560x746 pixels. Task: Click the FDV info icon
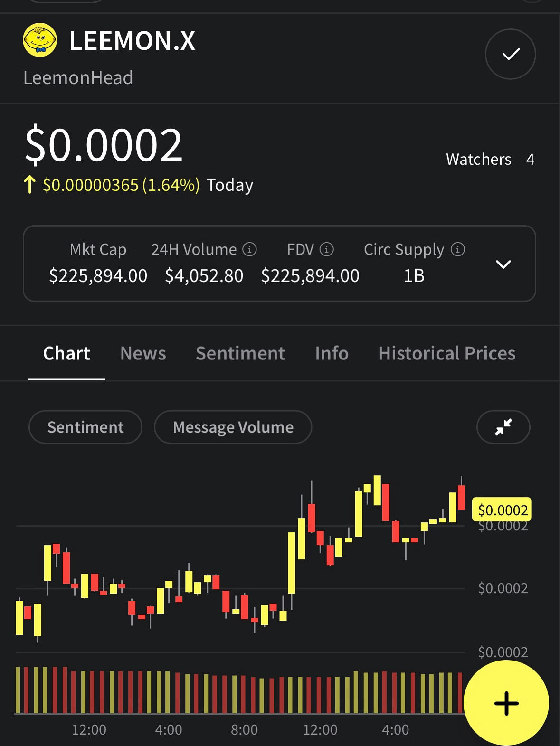[x=327, y=249]
